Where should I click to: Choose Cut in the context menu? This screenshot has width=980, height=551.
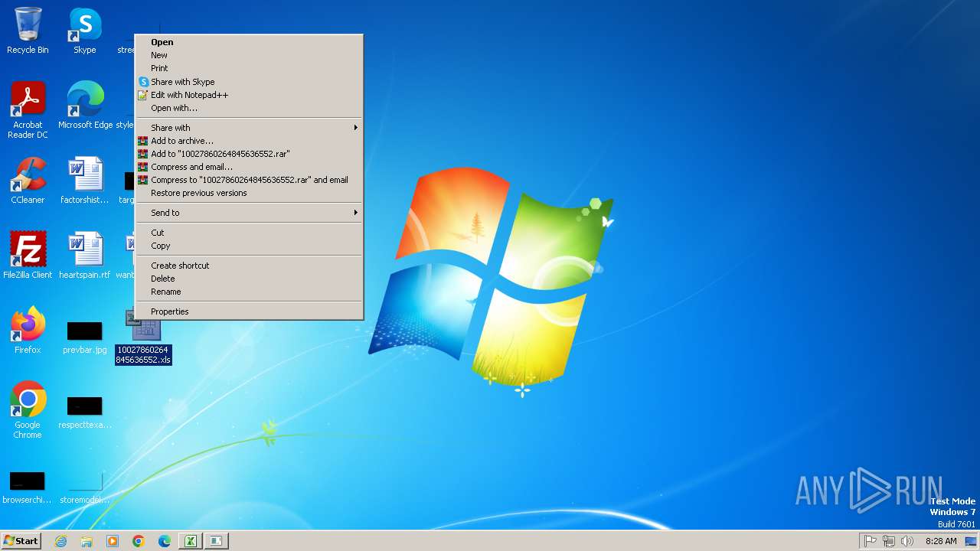249,233
